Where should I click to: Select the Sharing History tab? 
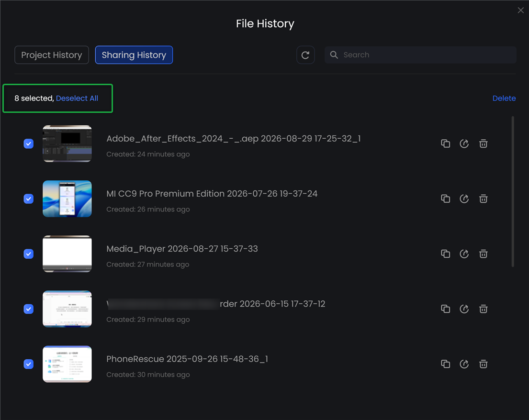point(134,55)
